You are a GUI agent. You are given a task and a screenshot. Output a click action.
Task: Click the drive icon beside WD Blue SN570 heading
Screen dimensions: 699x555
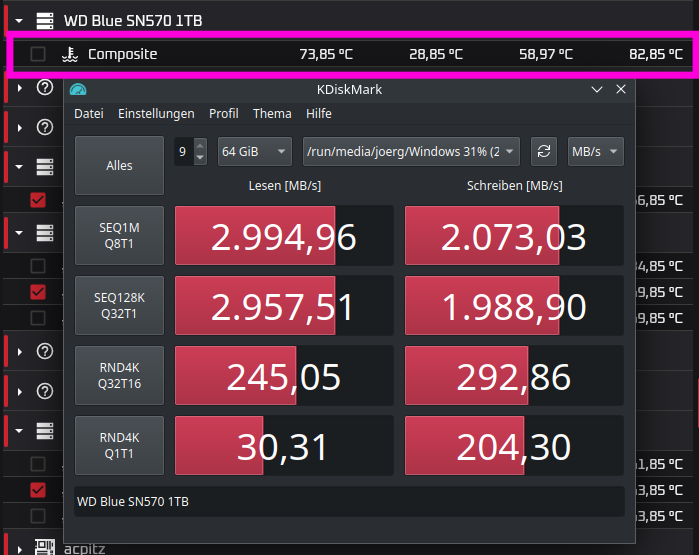tap(45, 21)
